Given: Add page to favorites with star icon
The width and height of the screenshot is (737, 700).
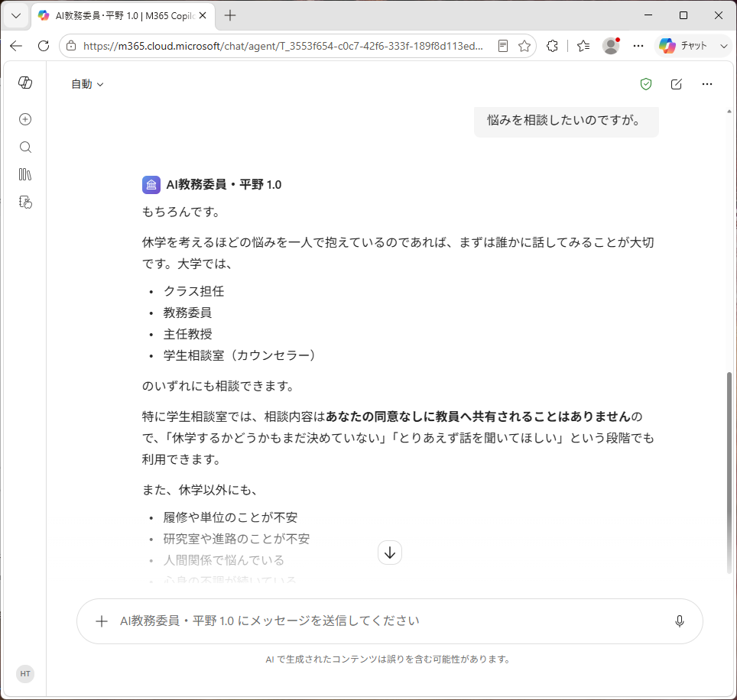Looking at the screenshot, I should (524, 46).
